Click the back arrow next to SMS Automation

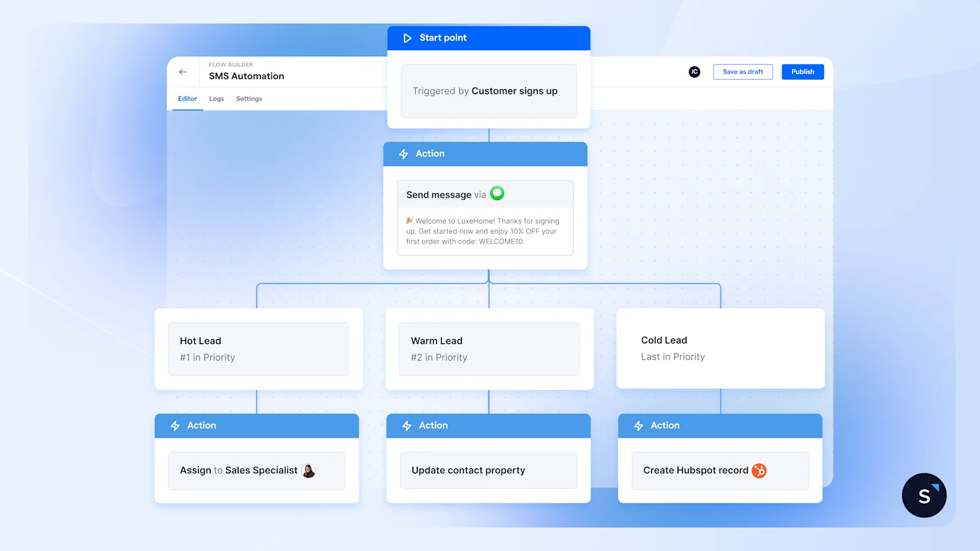point(183,72)
